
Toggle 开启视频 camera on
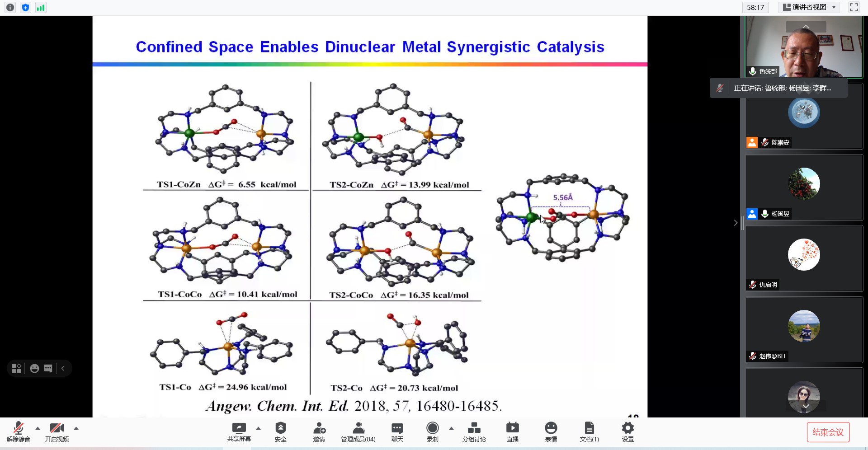(57, 431)
